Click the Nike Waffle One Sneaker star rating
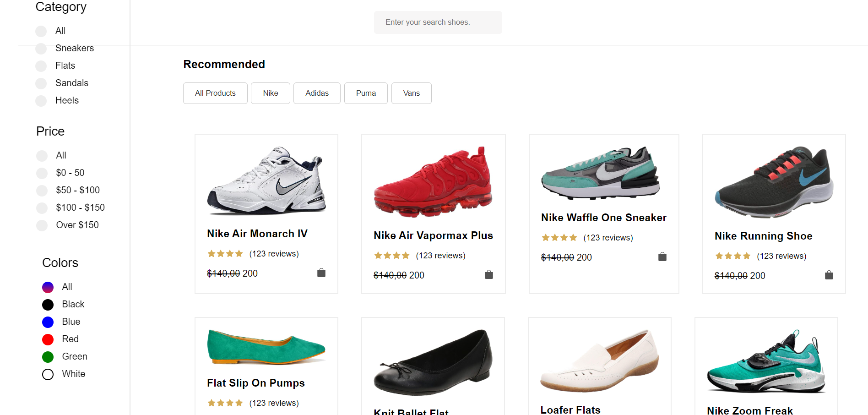868x415 pixels. (559, 238)
